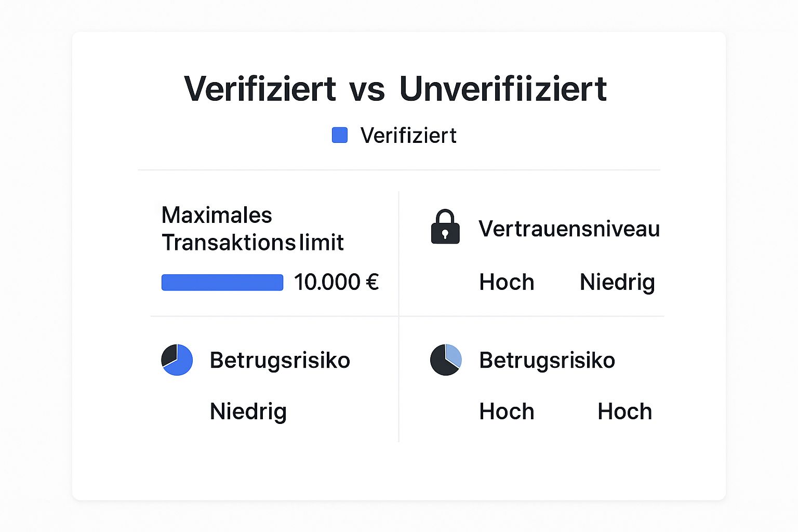Click the second Hoch under right Betrugsrisiko
Image resolution: width=798 pixels, height=532 pixels.
[624, 411]
